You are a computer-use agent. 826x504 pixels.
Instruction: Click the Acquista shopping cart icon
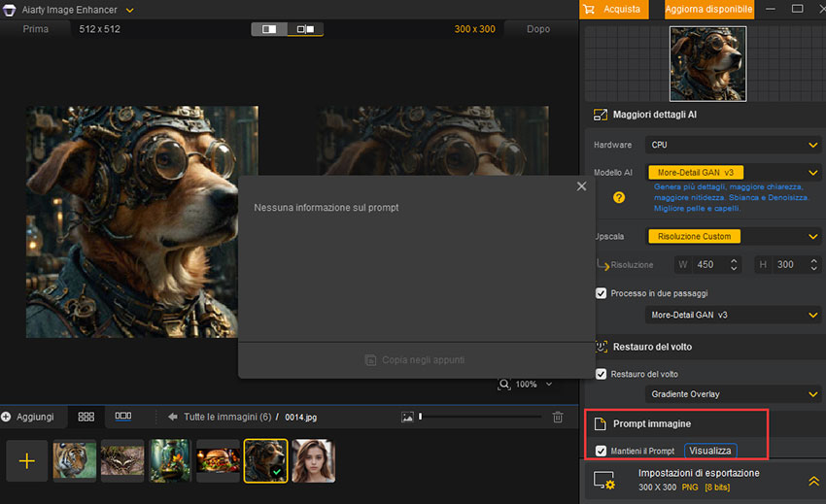point(589,9)
